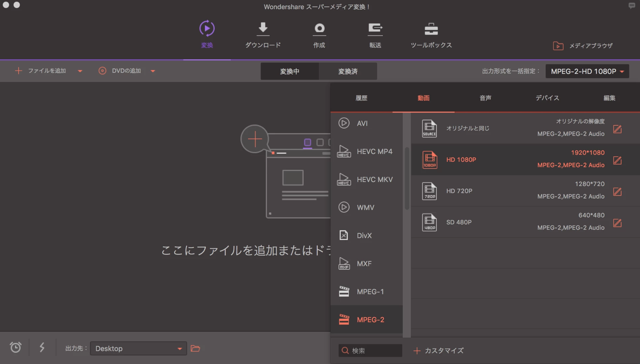Click the 480P film file icon
Viewport: 640px width, 364px height.
pos(429,222)
